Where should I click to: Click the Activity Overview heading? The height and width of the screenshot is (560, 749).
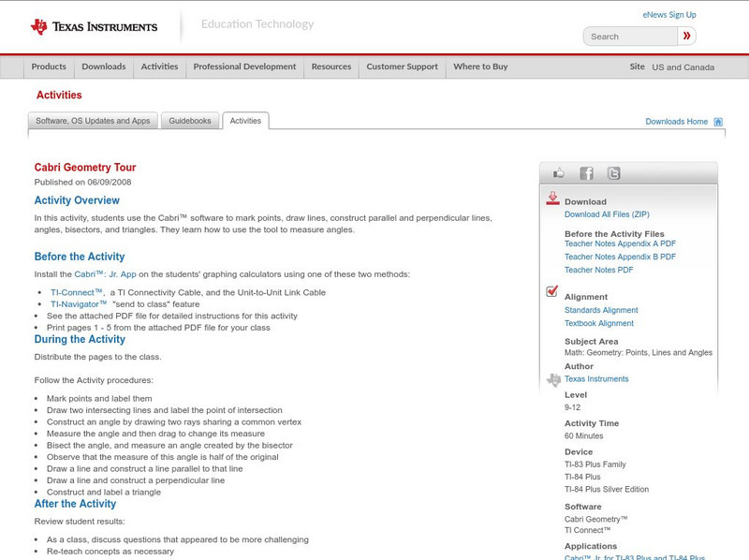coord(77,200)
